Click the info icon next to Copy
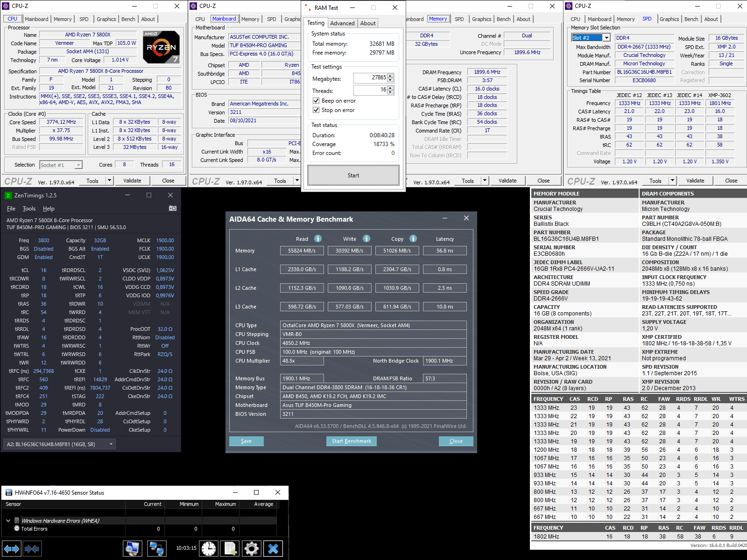Viewport: 747px width, 560px height. tap(413, 238)
